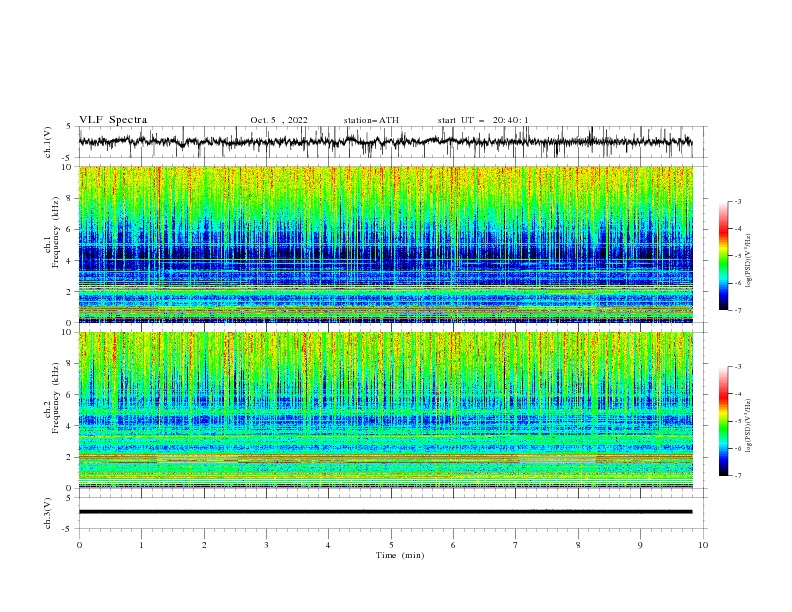Click the 'ch.1(V)' waveform axis label
This screenshot has height=612, width=792.
click(48, 142)
